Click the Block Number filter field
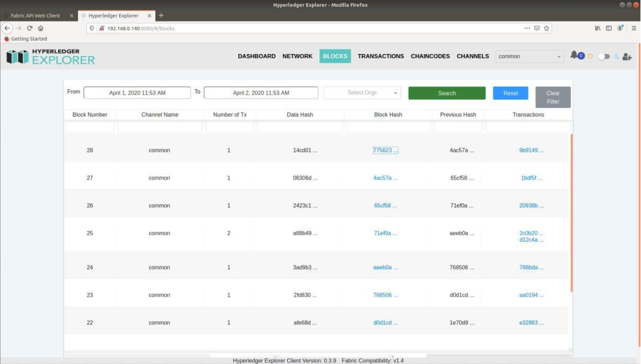Screen dimensions: 641x364 point(90,127)
